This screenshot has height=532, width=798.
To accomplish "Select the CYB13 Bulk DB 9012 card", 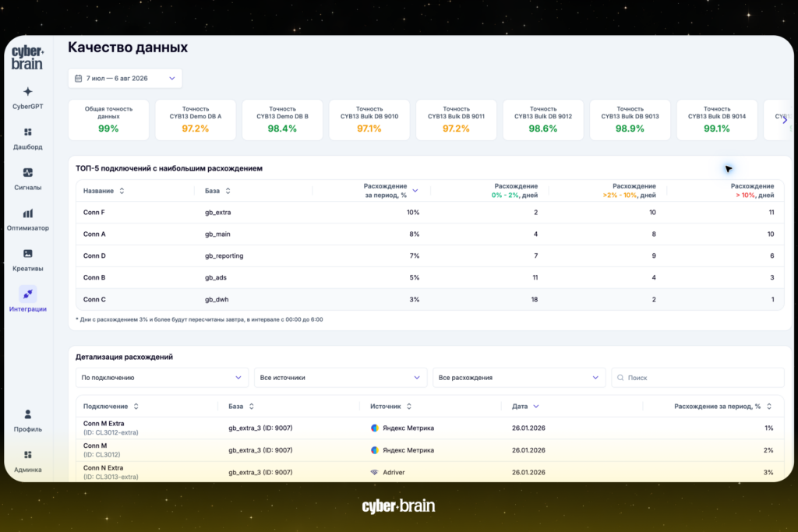I will (543, 120).
